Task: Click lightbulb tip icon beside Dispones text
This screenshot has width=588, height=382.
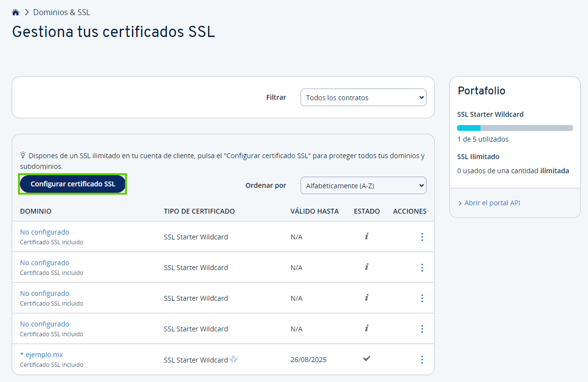Action: [23, 155]
